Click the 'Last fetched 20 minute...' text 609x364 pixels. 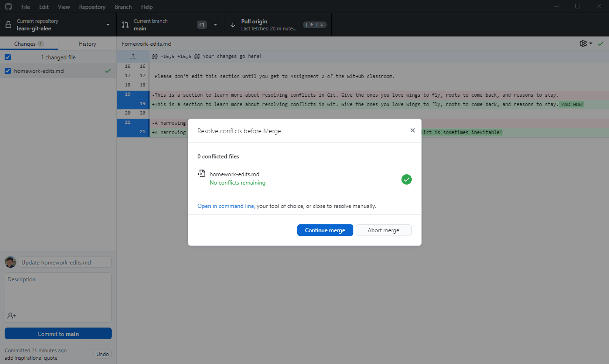tap(269, 29)
